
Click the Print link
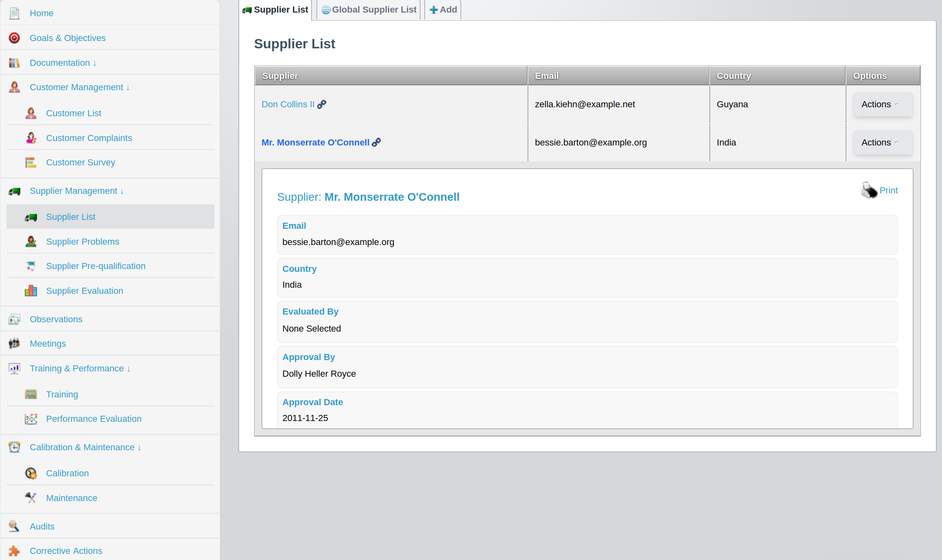(889, 190)
